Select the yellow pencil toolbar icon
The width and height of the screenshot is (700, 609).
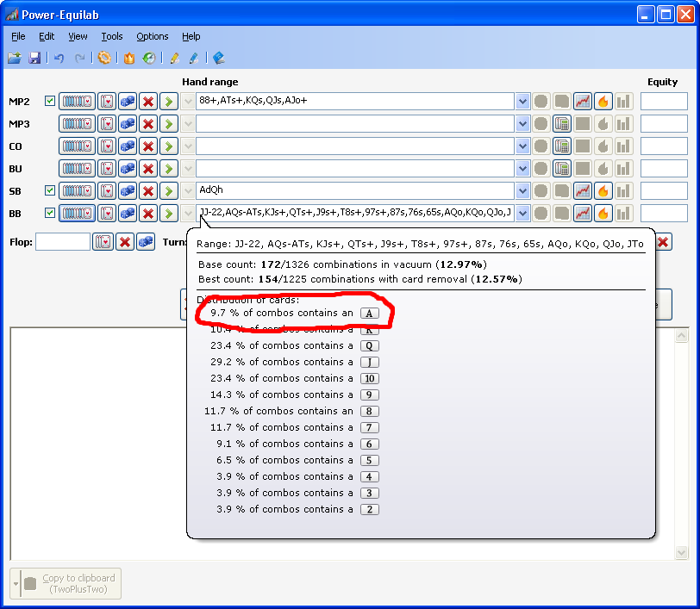tap(174, 58)
